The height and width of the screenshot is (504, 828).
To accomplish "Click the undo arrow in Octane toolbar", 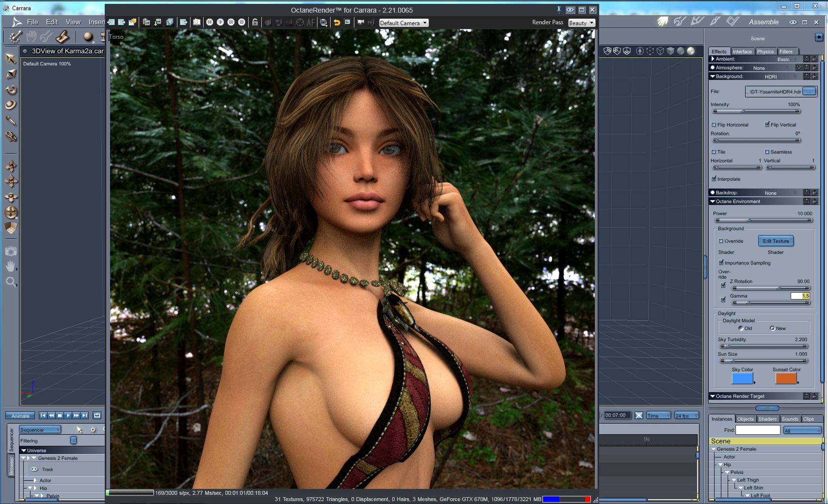I will 336,22.
